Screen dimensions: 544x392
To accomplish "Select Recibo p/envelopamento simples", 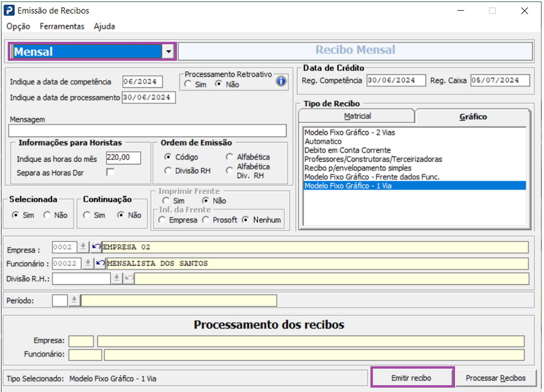I will 358,168.
